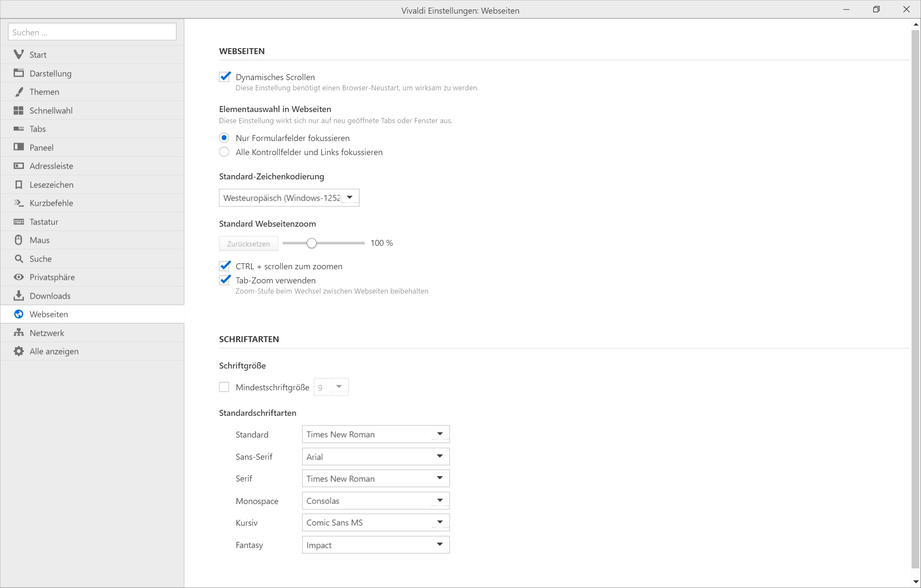The image size is (921, 588).
Task: Click the Vivaldi logo icon beside Start
Action: tap(18, 55)
